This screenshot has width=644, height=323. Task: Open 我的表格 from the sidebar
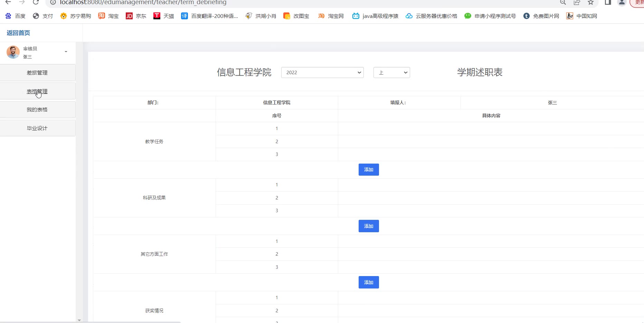click(x=37, y=110)
